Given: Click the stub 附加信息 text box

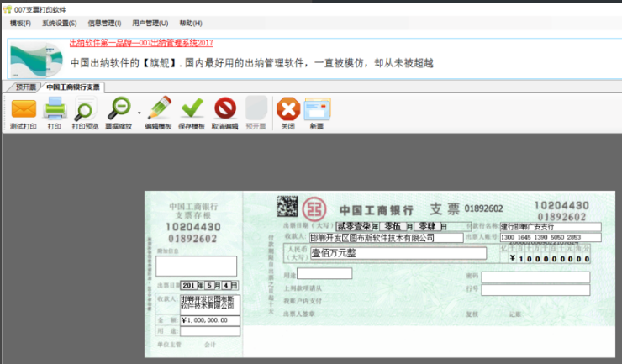Looking at the screenshot, I should [x=197, y=266].
